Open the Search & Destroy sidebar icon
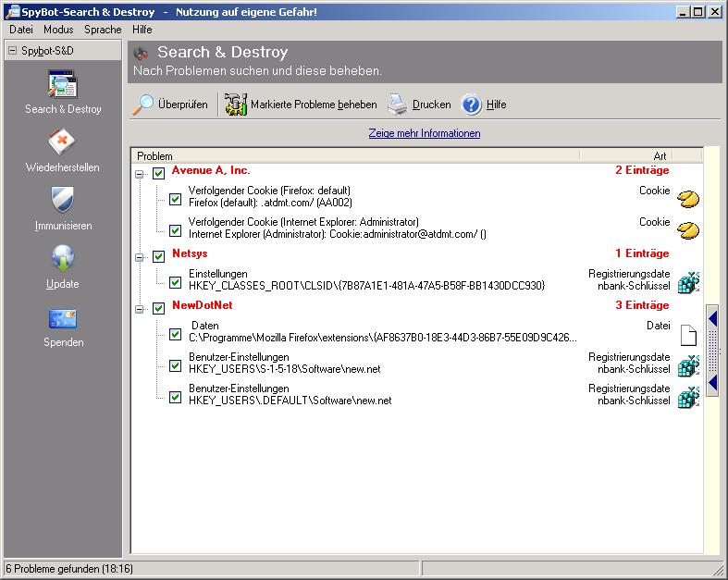The height and width of the screenshot is (580, 728). click(x=63, y=84)
